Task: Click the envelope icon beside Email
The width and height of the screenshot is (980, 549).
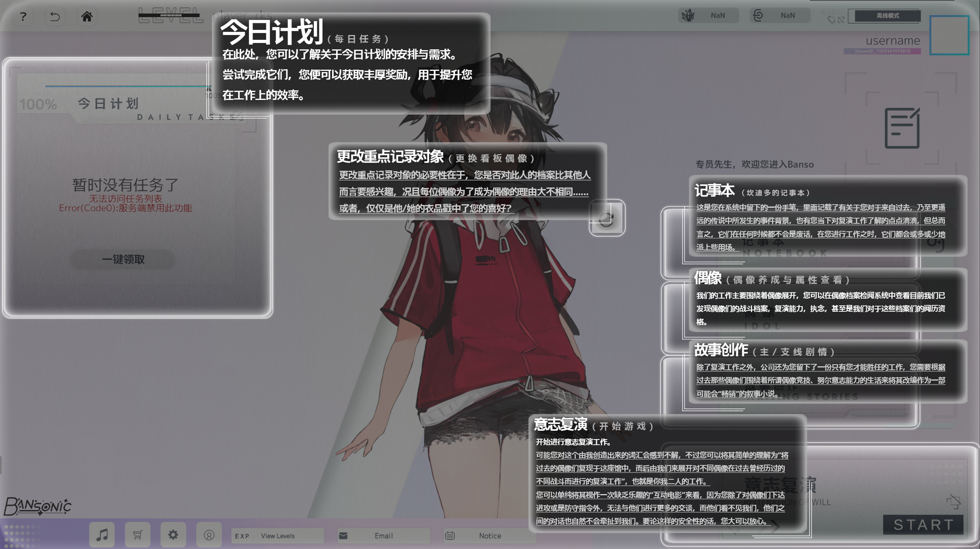Action: (343, 536)
